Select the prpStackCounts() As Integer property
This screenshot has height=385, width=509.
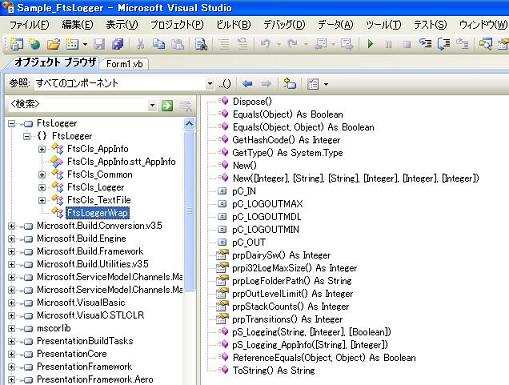pos(291,306)
